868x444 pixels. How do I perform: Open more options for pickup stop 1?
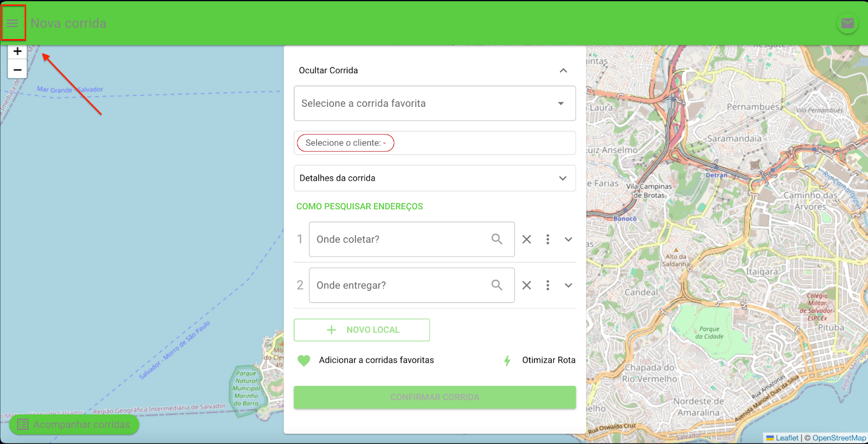[x=548, y=239]
